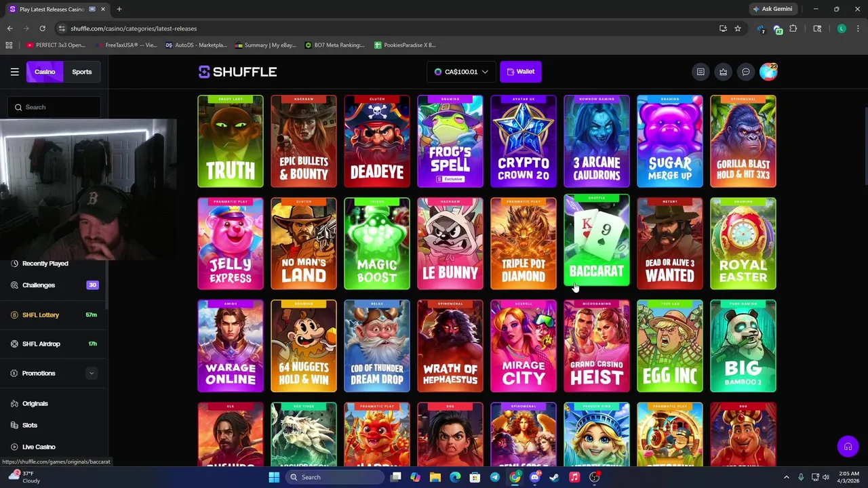Open the rewards crown icon
Screen dimensions: 868x488
point(723,72)
